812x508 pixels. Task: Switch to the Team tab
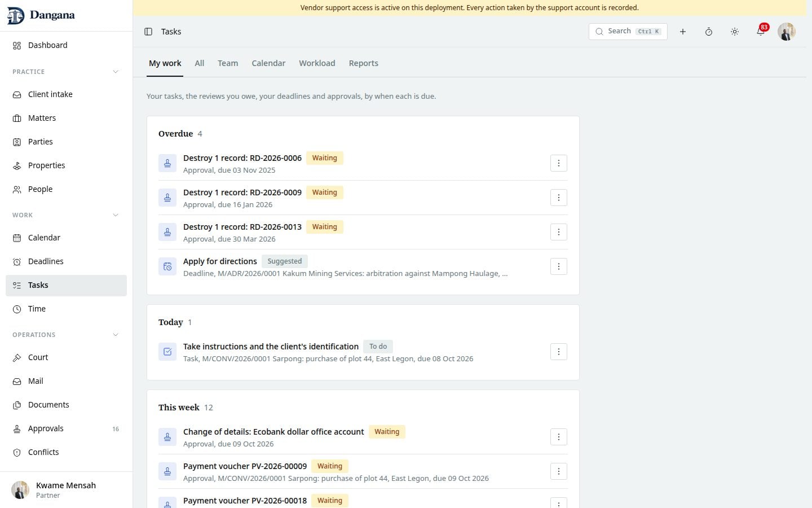(x=228, y=63)
